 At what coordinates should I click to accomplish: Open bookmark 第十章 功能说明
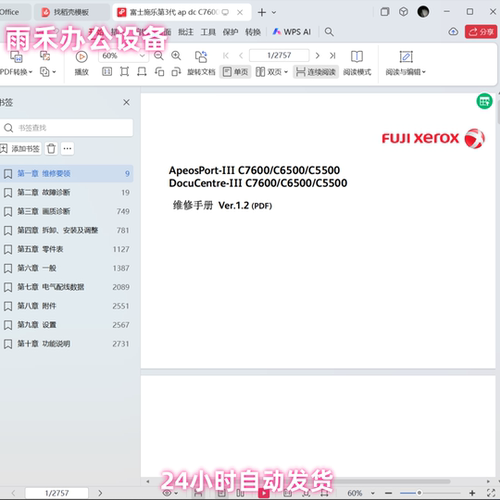click(x=67, y=344)
